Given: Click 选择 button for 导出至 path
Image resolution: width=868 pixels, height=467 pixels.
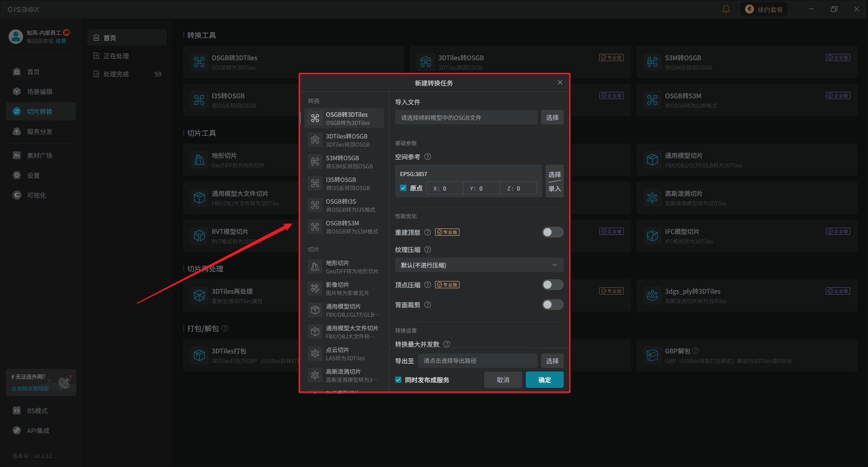Looking at the screenshot, I should pyautogui.click(x=552, y=361).
